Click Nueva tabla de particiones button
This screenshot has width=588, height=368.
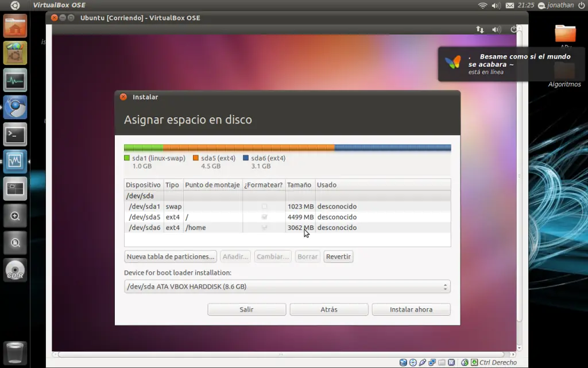(x=170, y=256)
